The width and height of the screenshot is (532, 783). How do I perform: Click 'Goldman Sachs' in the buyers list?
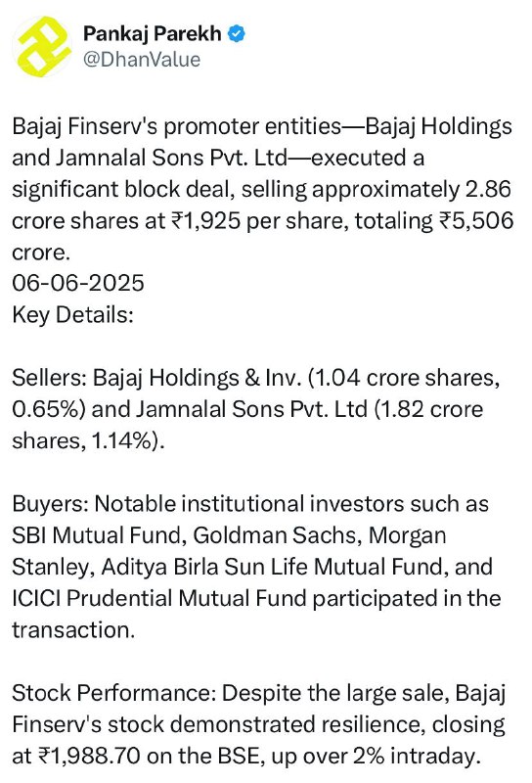276,535
